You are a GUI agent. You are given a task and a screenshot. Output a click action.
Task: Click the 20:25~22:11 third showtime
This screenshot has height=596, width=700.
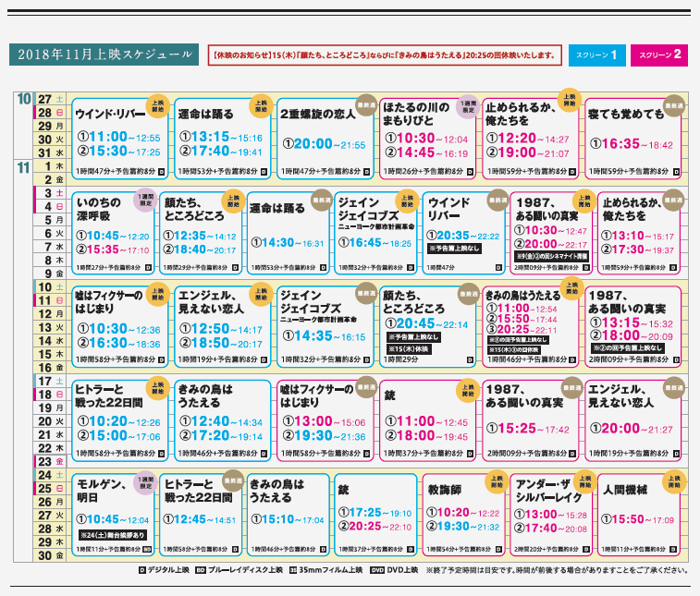[521, 329]
